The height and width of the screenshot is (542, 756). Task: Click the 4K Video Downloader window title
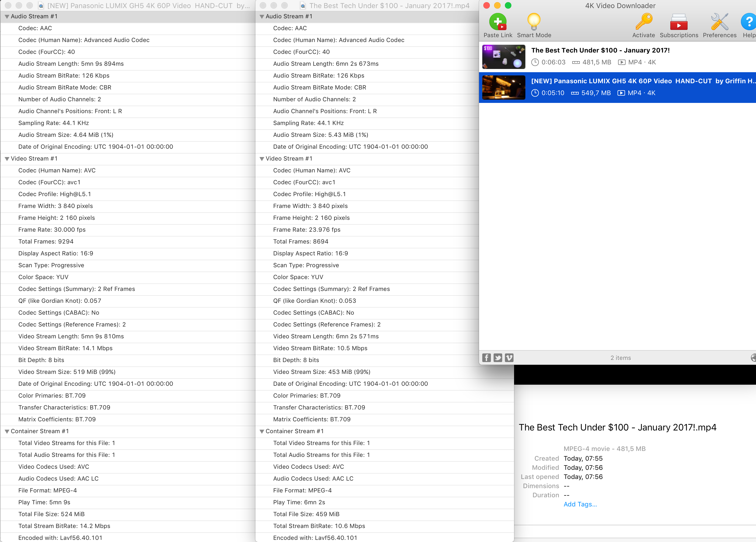click(620, 6)
